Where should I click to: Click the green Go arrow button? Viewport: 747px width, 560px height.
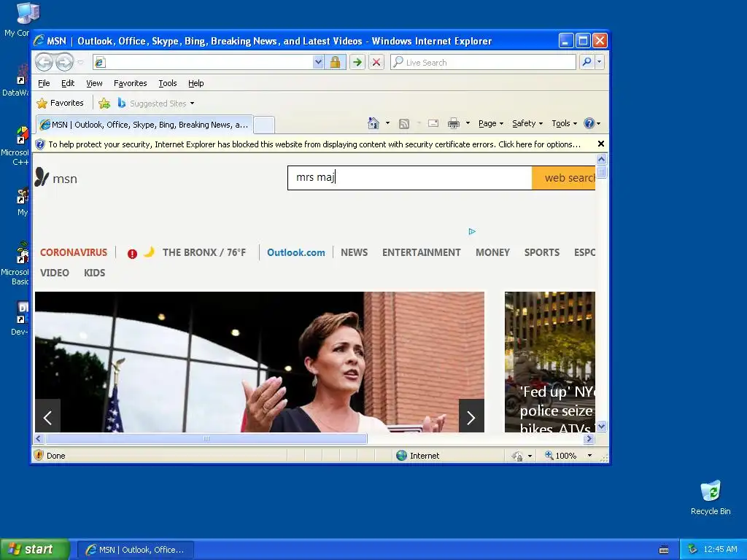357,62
